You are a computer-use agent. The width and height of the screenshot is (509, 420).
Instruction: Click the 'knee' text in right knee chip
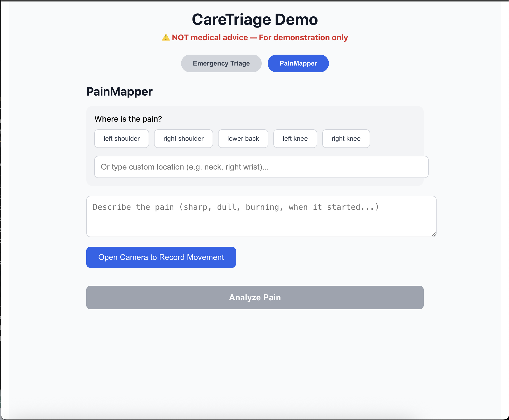(x=353, y=139)
